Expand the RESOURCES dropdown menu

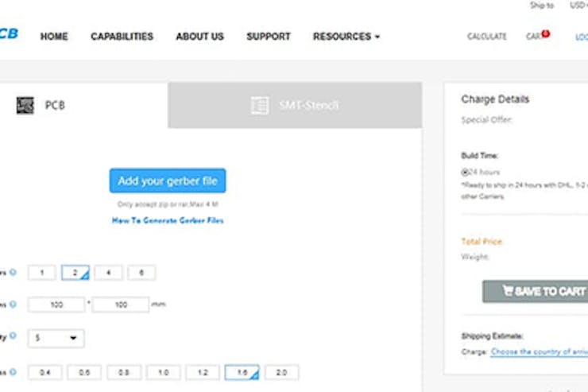coord(346,37)
